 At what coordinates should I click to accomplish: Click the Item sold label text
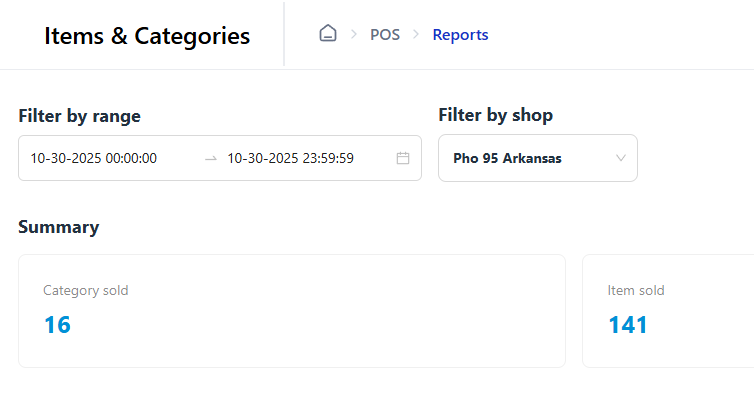click(636, 291)
